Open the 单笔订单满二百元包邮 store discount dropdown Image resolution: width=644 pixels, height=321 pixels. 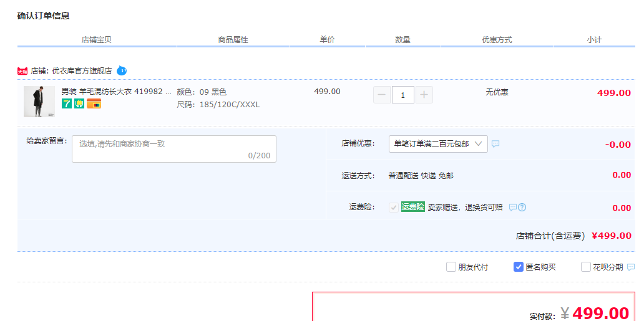[438, 144]
